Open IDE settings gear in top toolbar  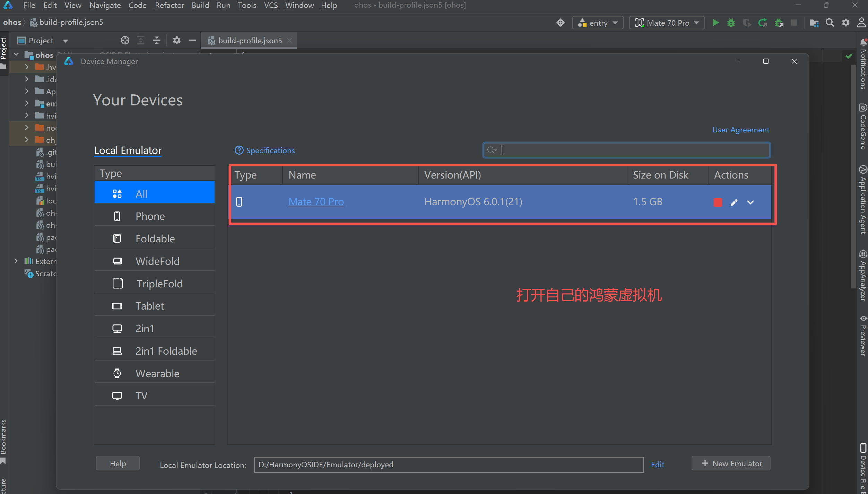click(x=845, y=23)
